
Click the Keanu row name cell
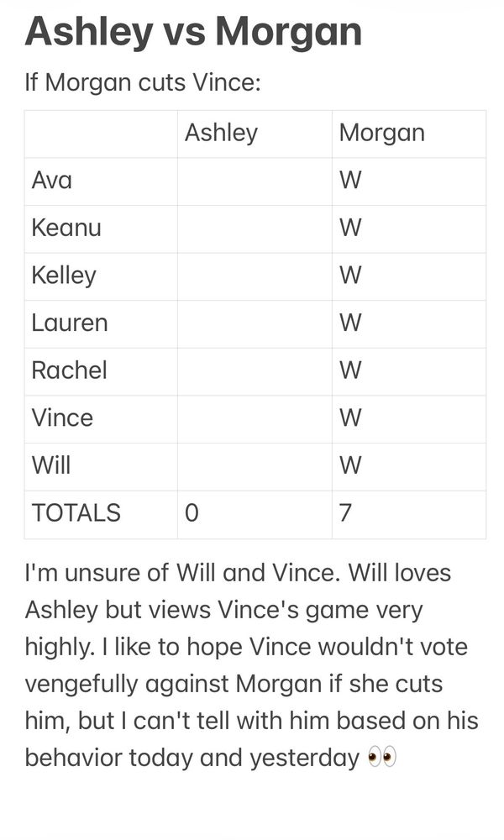point(102,229)
